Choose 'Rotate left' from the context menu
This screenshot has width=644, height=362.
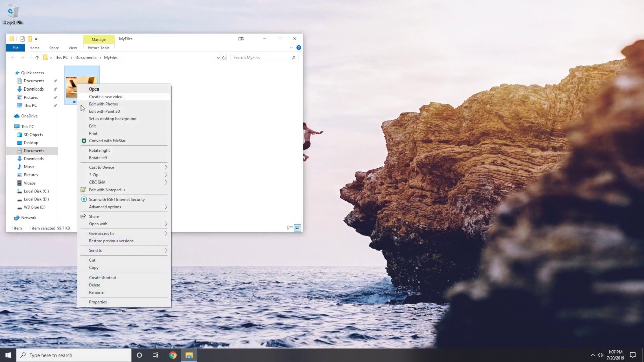124,158
